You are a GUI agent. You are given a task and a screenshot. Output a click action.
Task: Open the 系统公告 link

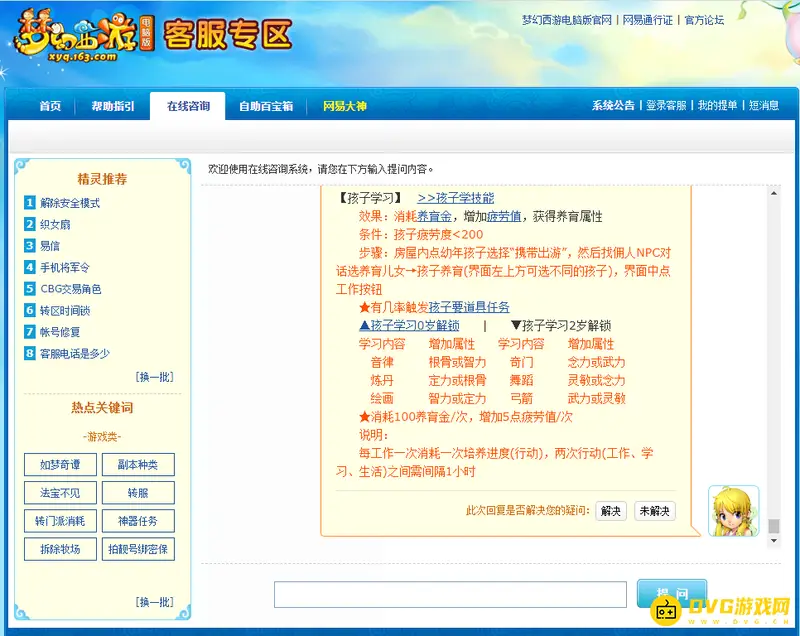[613, 106]
